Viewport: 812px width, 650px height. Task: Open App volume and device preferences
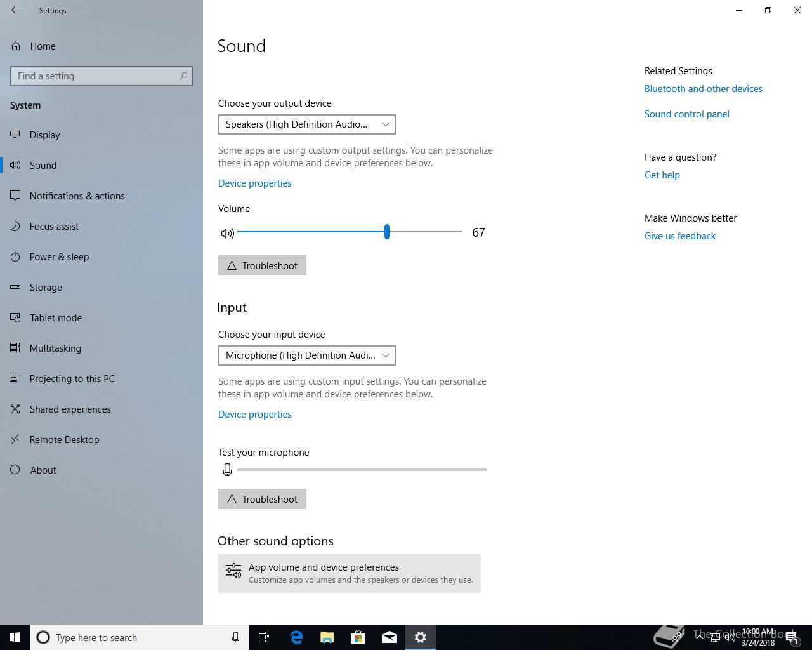(350, 573)
